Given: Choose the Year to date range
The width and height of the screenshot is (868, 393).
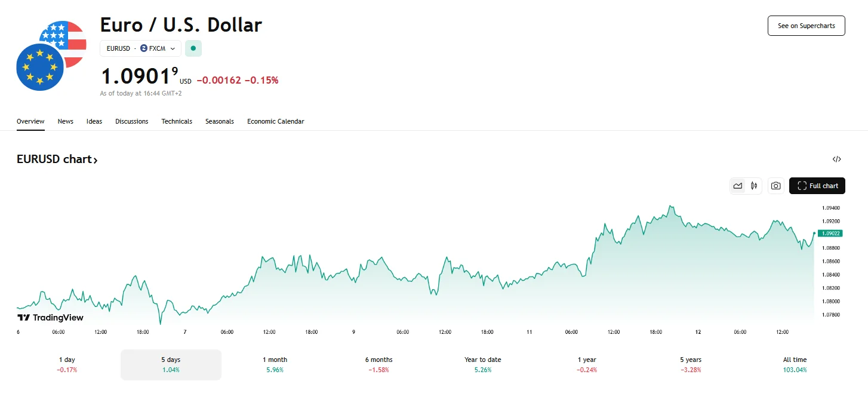Looking at the screenshot, I should (482, 364).
